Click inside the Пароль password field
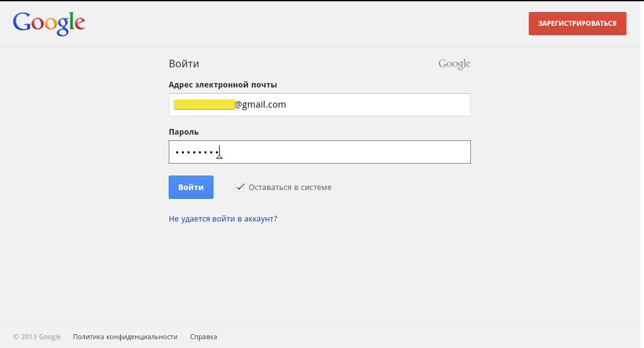 pos(320,152)
